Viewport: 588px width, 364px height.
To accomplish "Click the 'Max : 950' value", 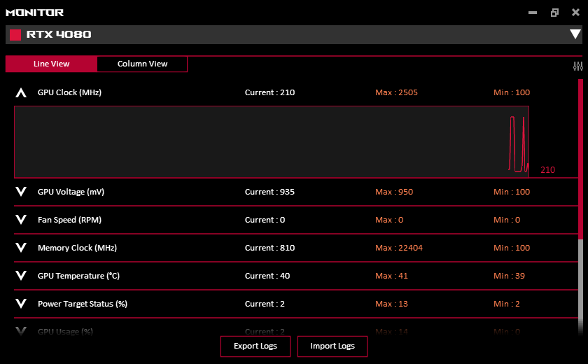I will (394, 192).
